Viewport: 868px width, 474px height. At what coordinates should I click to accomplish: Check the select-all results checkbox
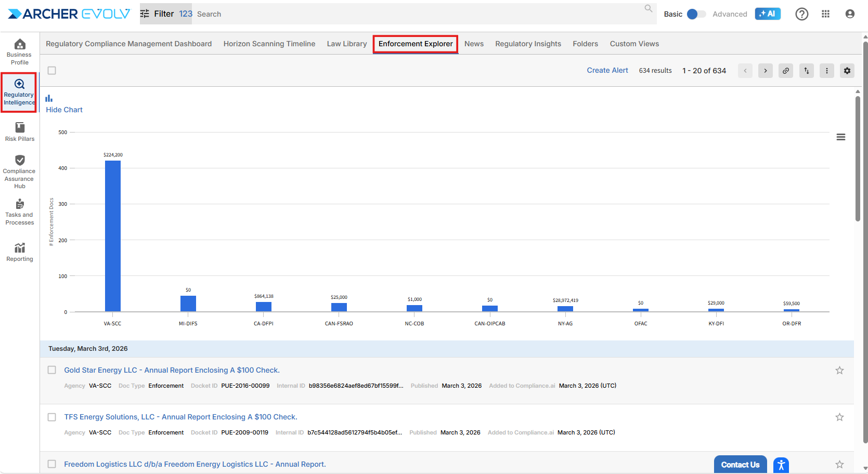(x=52, y=71)
